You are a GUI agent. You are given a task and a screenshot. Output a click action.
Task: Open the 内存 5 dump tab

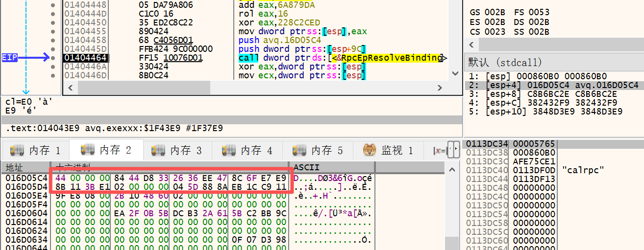(317, 150)
